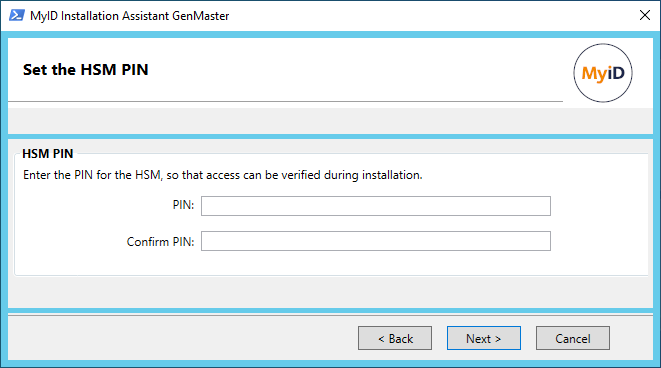Click the 'Set the HSM PIN' page heading
This screenshot has height=368, width=661.
tap(86, 70)
